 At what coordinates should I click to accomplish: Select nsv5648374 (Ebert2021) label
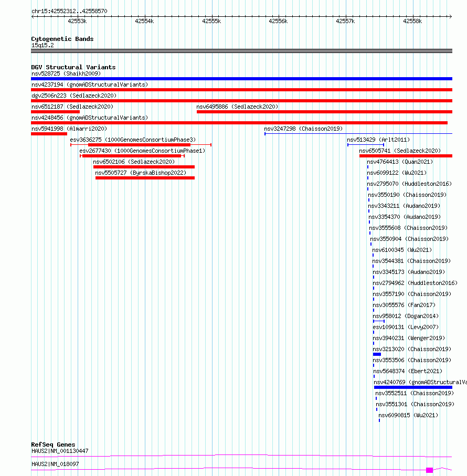(x=408, y=371)
